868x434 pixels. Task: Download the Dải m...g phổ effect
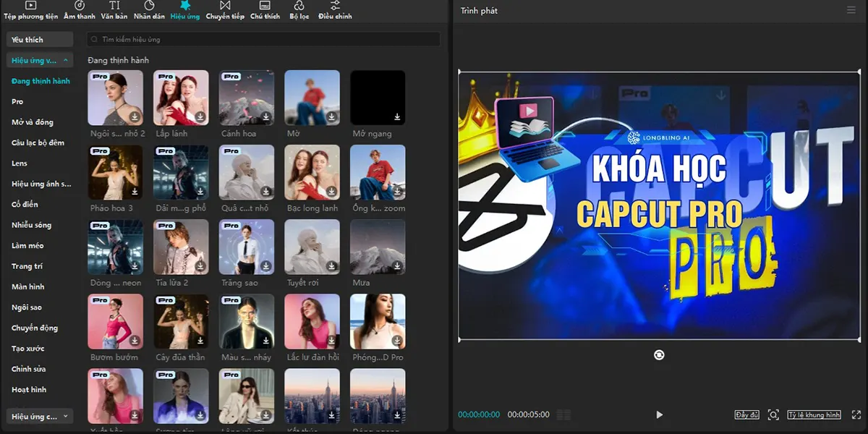[x=200, y=192]
